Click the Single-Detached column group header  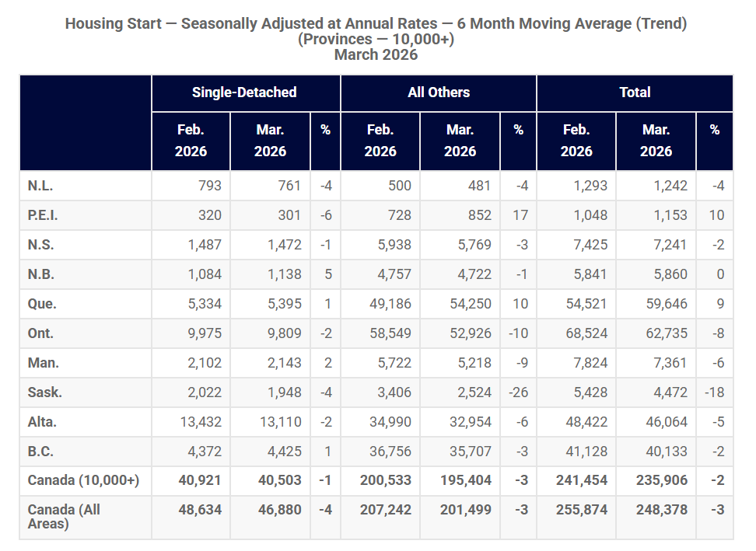click(244, 92)
